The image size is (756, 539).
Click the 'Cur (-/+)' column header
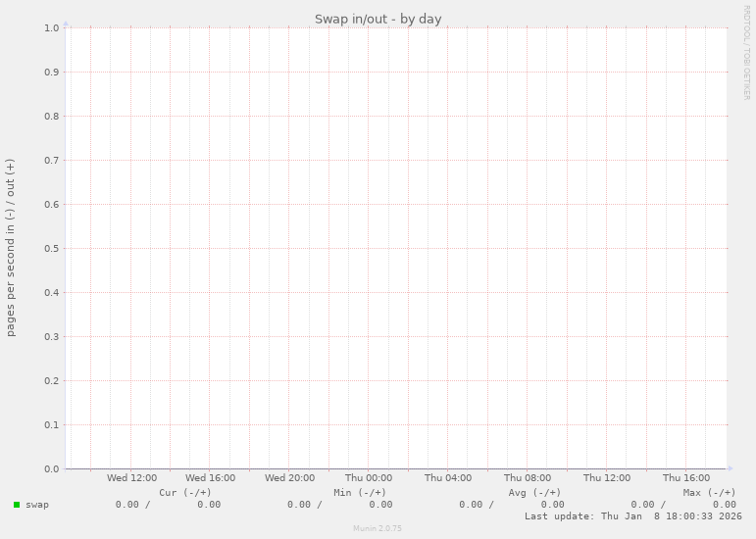coord(184,492)
